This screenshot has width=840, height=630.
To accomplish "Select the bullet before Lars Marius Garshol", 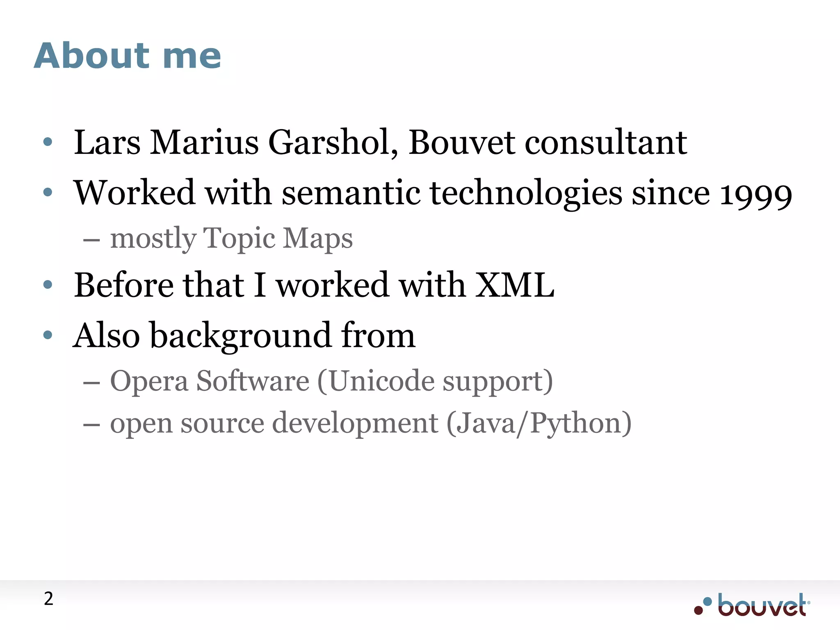I will [48, 142].
